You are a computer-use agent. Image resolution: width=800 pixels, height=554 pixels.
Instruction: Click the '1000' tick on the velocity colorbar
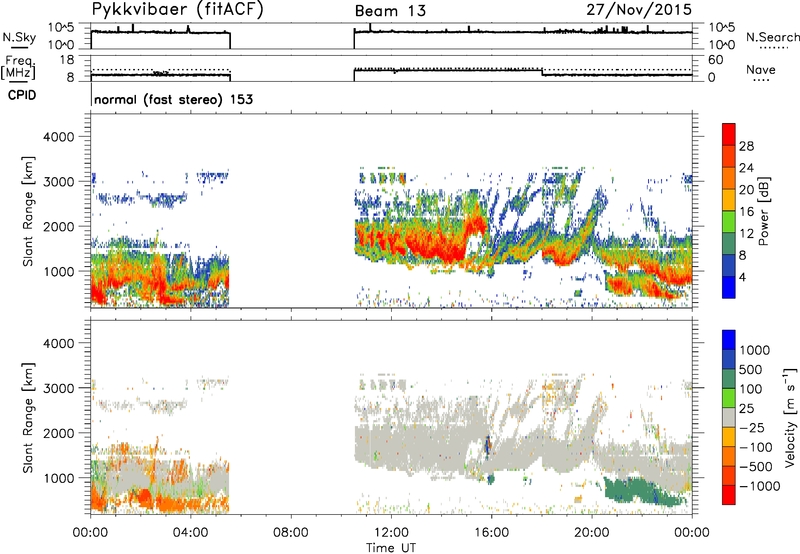[755, 350]
